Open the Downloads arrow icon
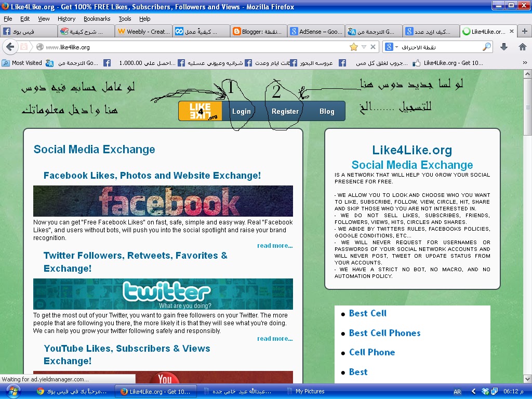The image size is (532, 399). 504,47
